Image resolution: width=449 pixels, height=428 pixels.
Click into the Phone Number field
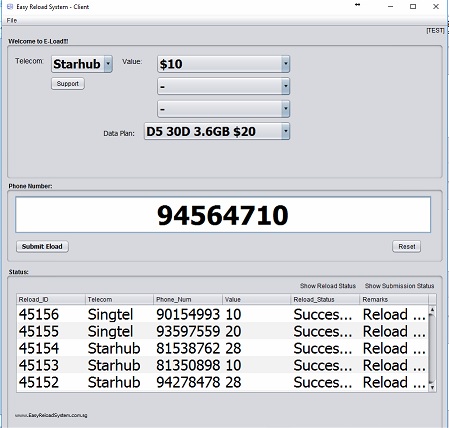pyautogui.click(x=223, y=215)
